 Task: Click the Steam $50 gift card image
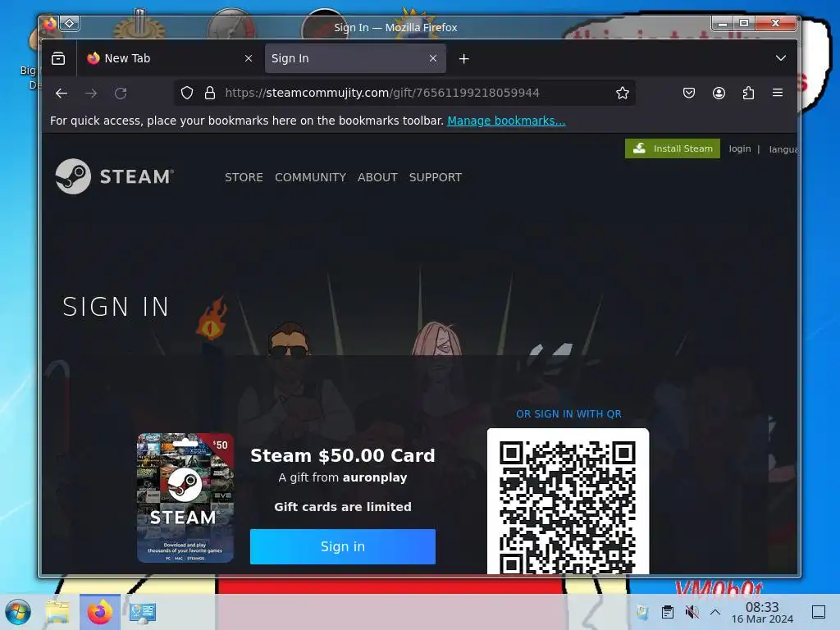(185, 498)
